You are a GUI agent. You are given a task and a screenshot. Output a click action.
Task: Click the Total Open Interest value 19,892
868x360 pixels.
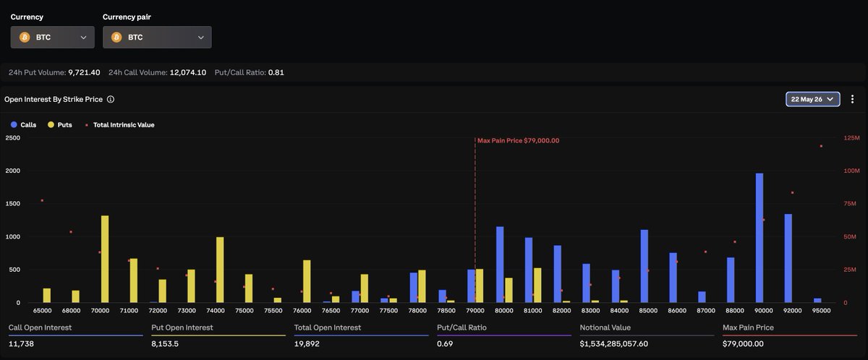click(x=307, y=343)
